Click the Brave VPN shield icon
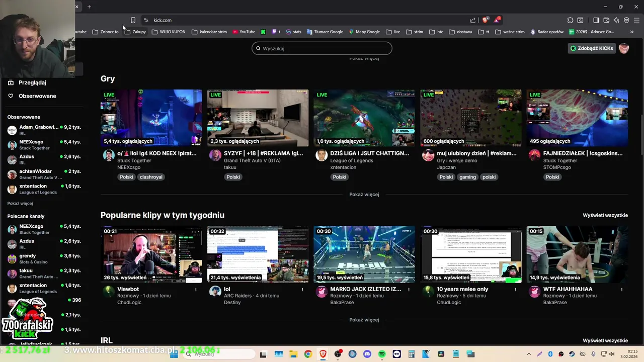The height and width of the screenshot is (362, 644). tap(626, 20)
